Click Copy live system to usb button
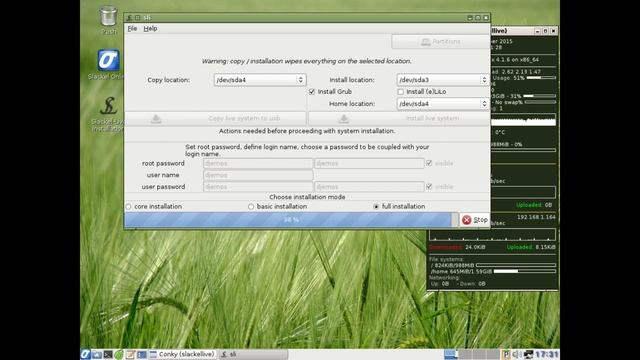Screen dimensions: 640x360 (x=216, y=118)
